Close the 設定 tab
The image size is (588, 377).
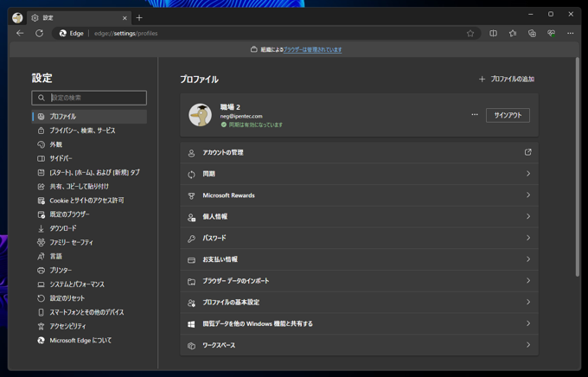point(125,17)
